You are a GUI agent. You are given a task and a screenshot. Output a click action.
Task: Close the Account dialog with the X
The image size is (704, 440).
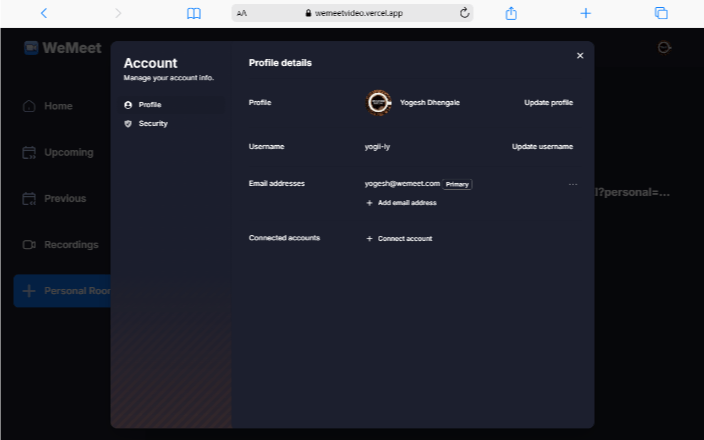(580, 56)
